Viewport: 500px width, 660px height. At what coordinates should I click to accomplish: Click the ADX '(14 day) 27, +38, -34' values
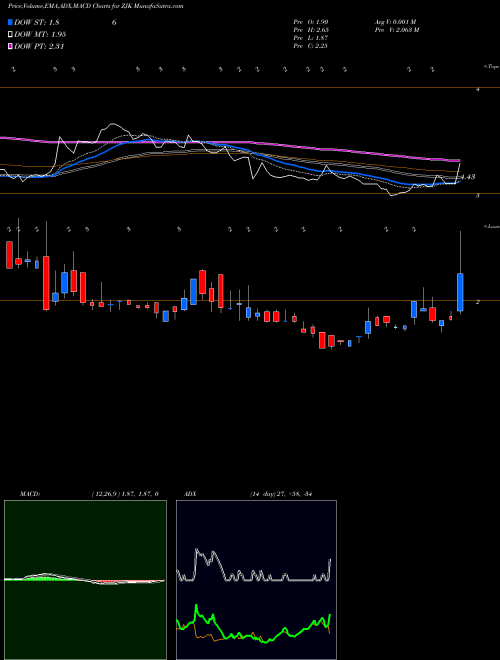click(280, 494)
